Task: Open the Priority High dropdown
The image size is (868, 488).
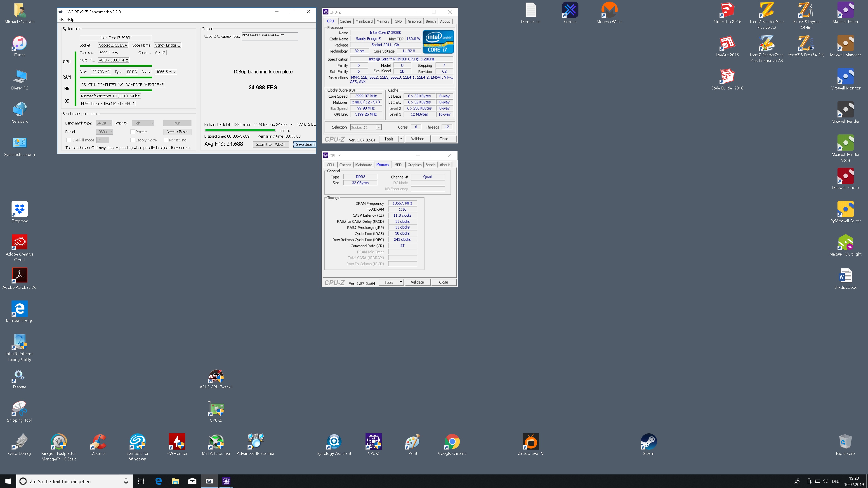Action: coord(143,123)
